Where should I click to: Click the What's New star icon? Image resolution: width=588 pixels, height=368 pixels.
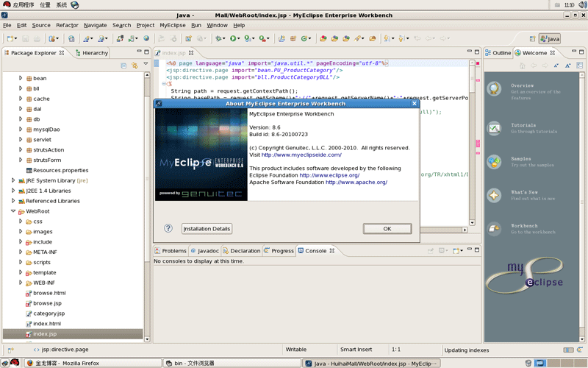tap(494, 195)
